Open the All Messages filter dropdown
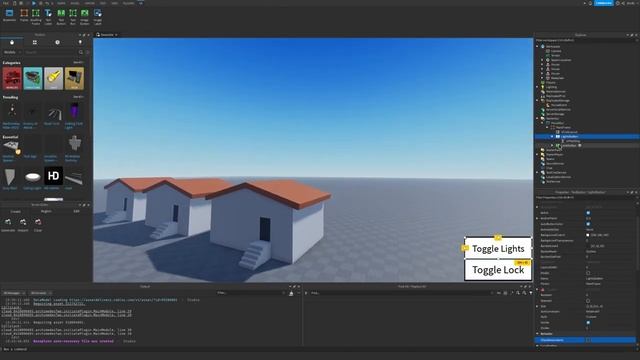The height and width of the screenshot is (360, 640). 15,293
